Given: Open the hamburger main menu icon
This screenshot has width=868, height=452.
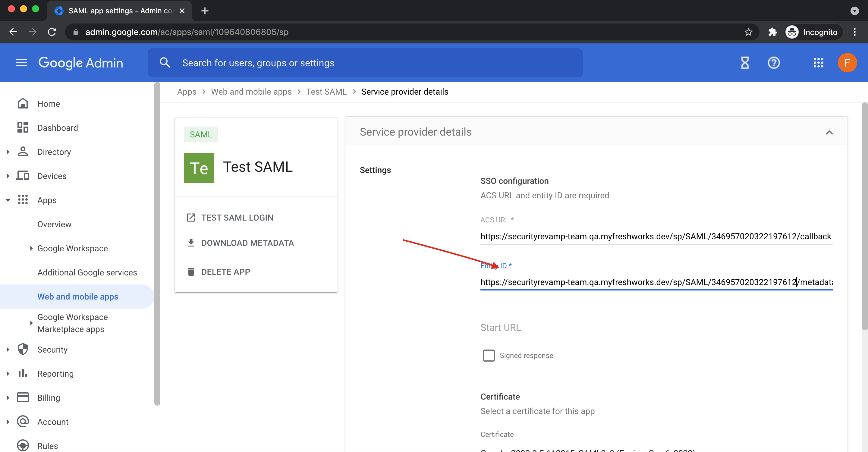Looking at the screenshot, I should pos(22,63).
